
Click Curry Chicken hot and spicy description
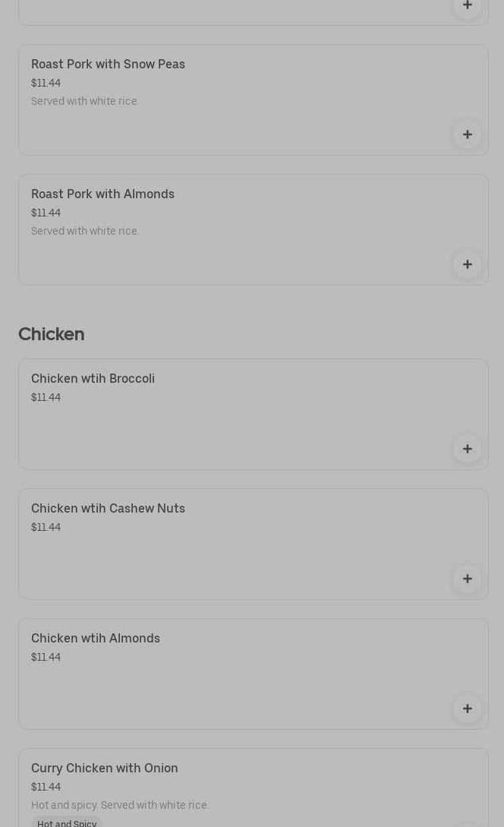[x=120, y=806]
